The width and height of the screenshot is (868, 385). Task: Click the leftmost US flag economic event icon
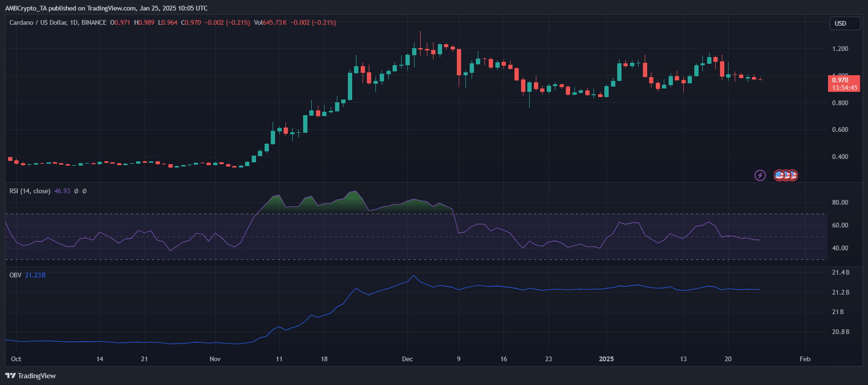coord(779,176)
